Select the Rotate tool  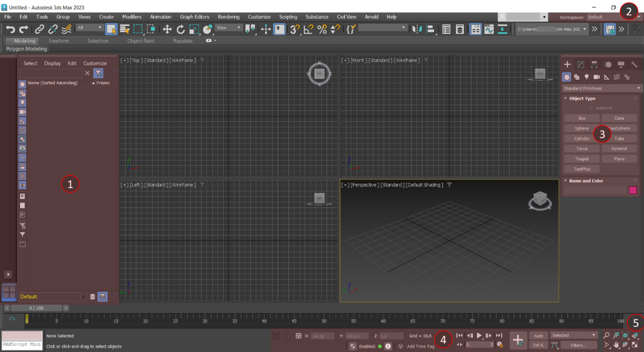point(180,29)
